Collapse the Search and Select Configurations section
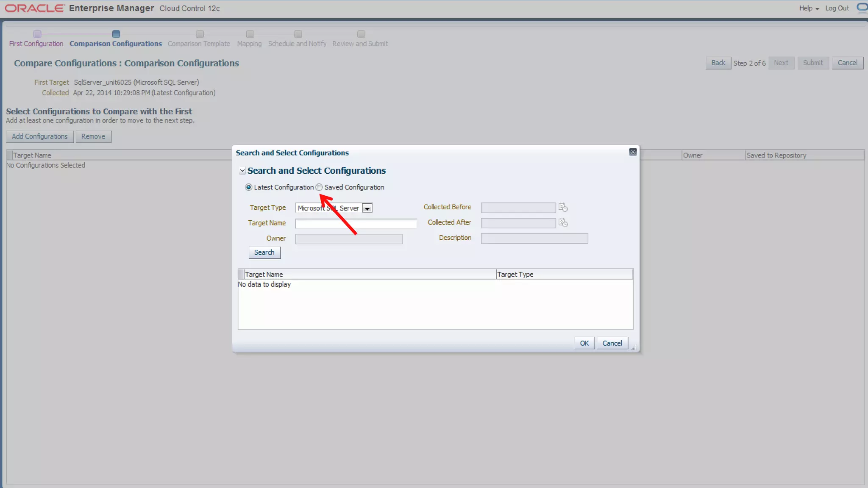Screen dimensions: 868x488 242,171
